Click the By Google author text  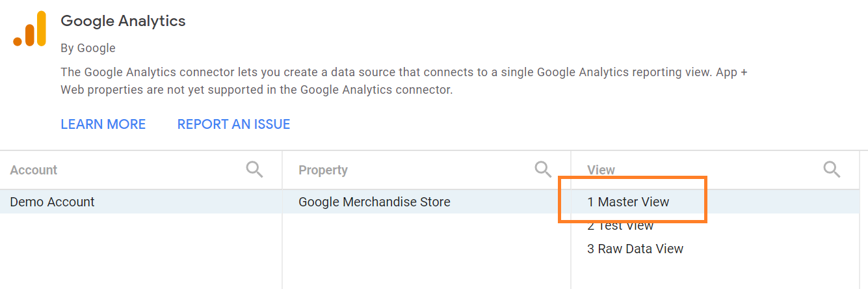(x=88, y=48)
